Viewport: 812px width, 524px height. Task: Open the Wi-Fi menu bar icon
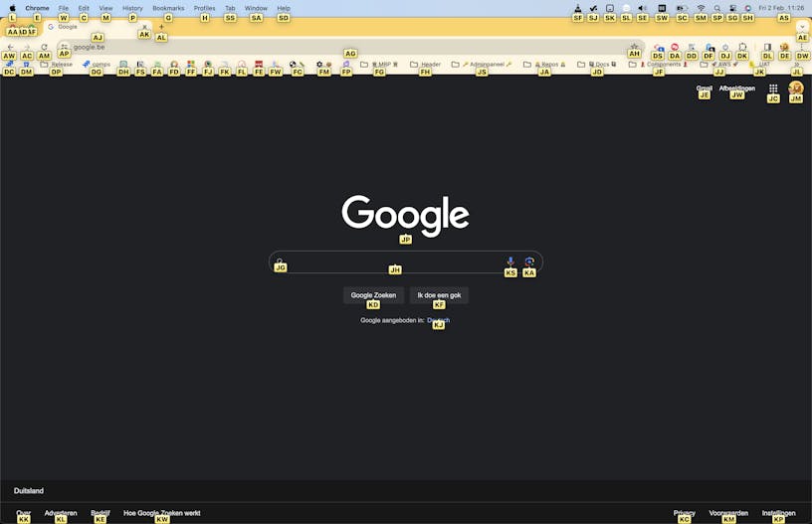(701, 8)
